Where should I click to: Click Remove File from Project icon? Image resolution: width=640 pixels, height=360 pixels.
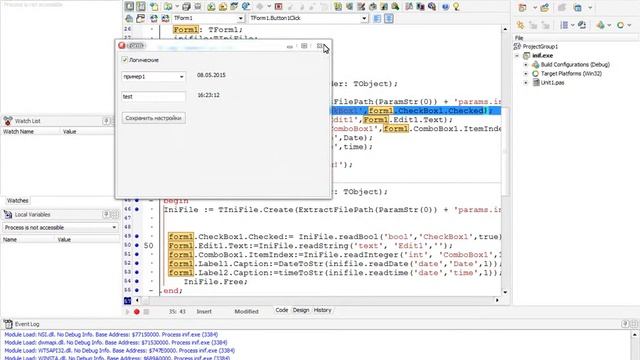pyautogui.click(x=222, y=7)
